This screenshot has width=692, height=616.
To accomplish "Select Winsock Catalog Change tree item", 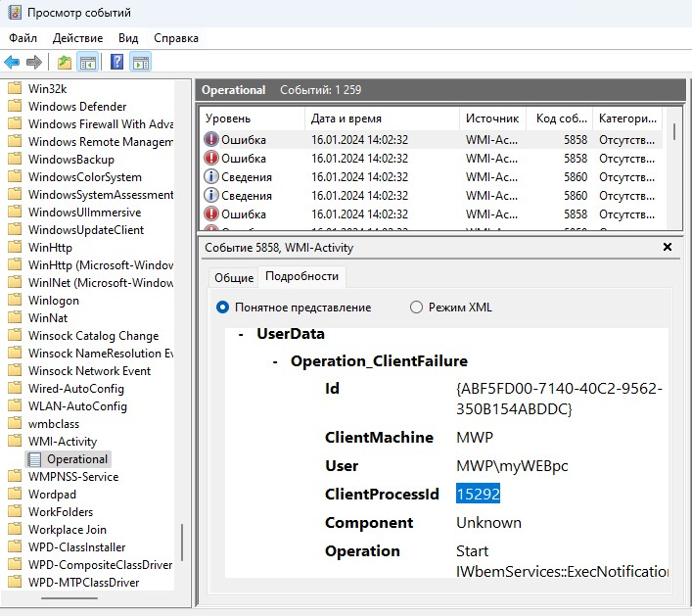I will tap(94, 336).
